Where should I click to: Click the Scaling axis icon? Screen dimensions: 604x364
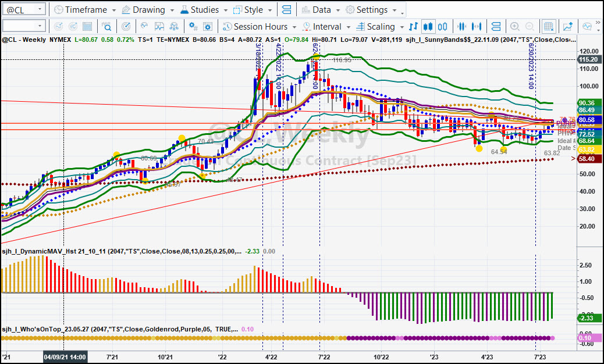tap(360, 27)
